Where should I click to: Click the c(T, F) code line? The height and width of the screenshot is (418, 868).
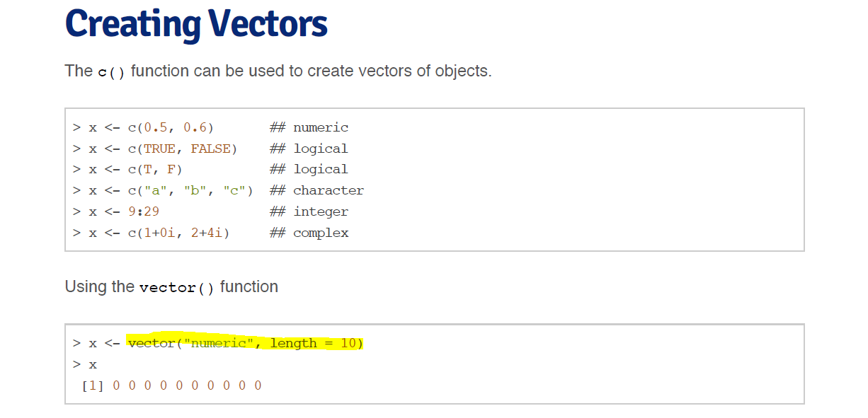point(127,169)
